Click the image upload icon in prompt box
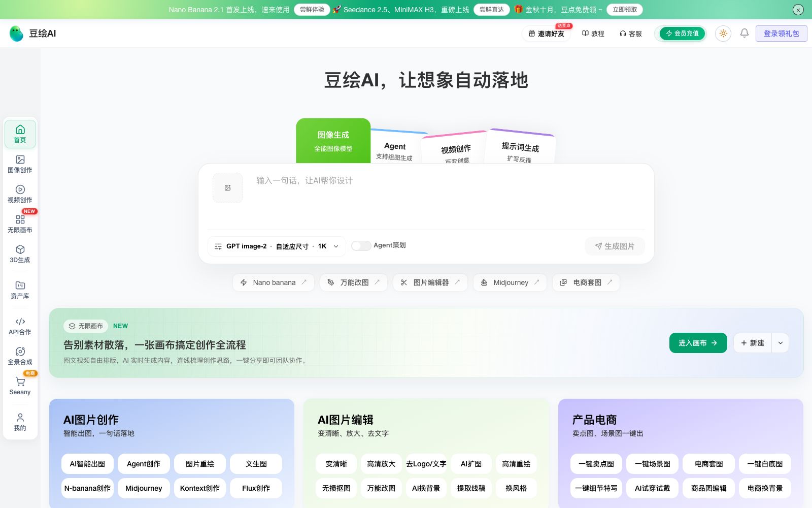The height and width of the screenshot is (508, 812). [x=228, y=188]
